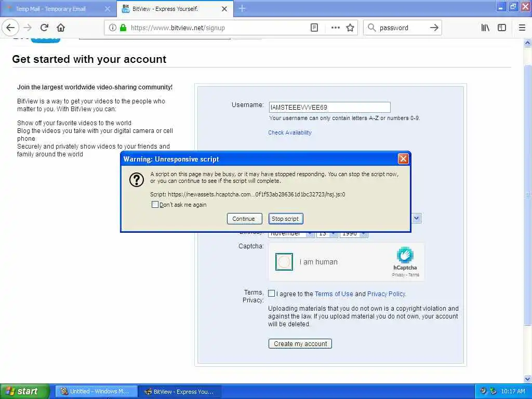The height and width of the screenshot is (399, 532).
Task: Click the second system tray icon
Action: coord(493,391)
